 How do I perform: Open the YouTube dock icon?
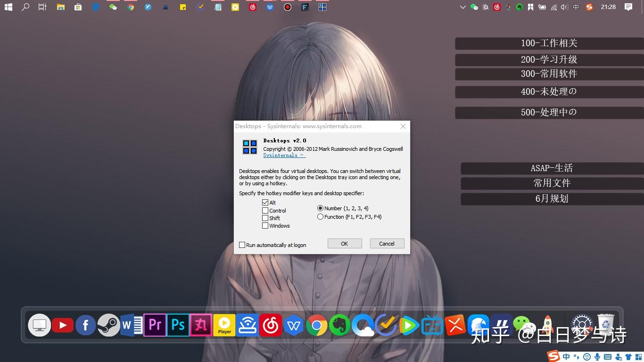(x=62, y=325)
